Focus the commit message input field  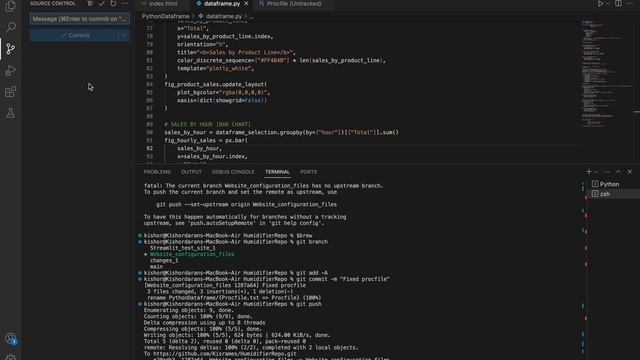click(80, 19)
